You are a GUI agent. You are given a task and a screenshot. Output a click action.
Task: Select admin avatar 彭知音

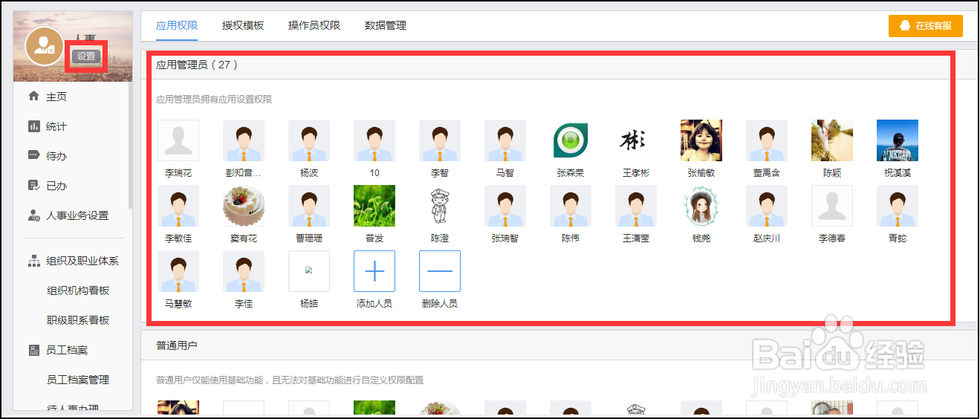coord(244,140)
